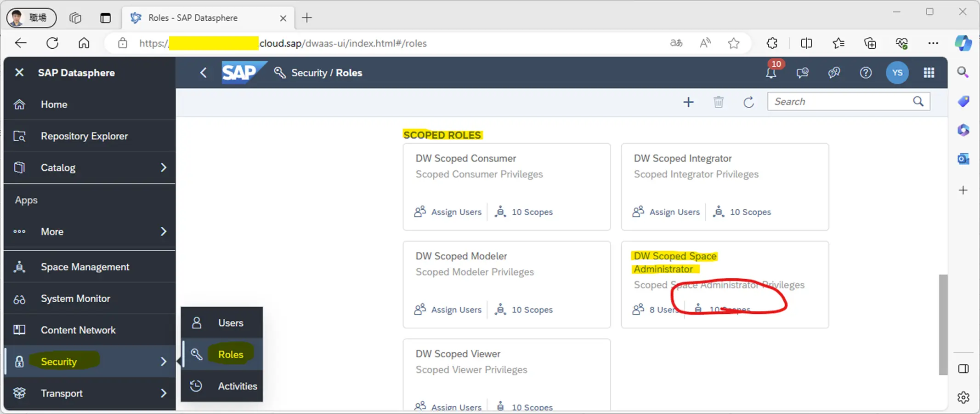The width and height of the screenshot is (980, 414).
Task: Create a new role with plus icon
Action: 688,102
